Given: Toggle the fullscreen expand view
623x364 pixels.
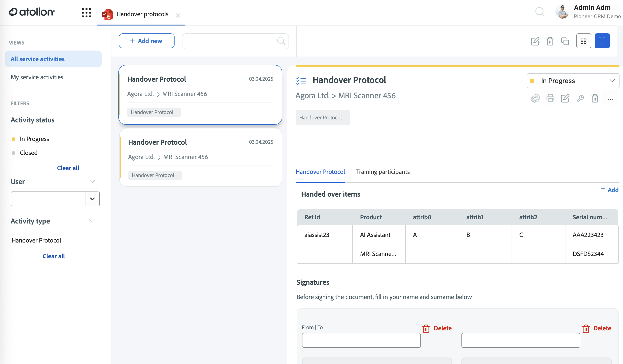Looking at the screenshot, I should point(602,41).
